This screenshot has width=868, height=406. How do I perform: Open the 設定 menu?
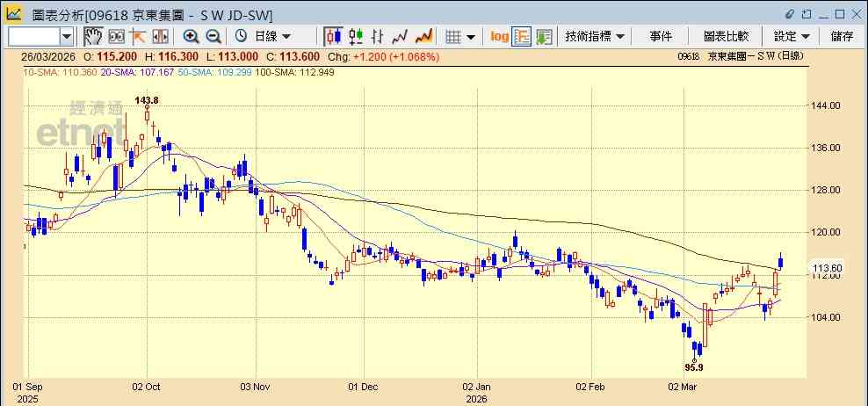(x=792, y=37)
